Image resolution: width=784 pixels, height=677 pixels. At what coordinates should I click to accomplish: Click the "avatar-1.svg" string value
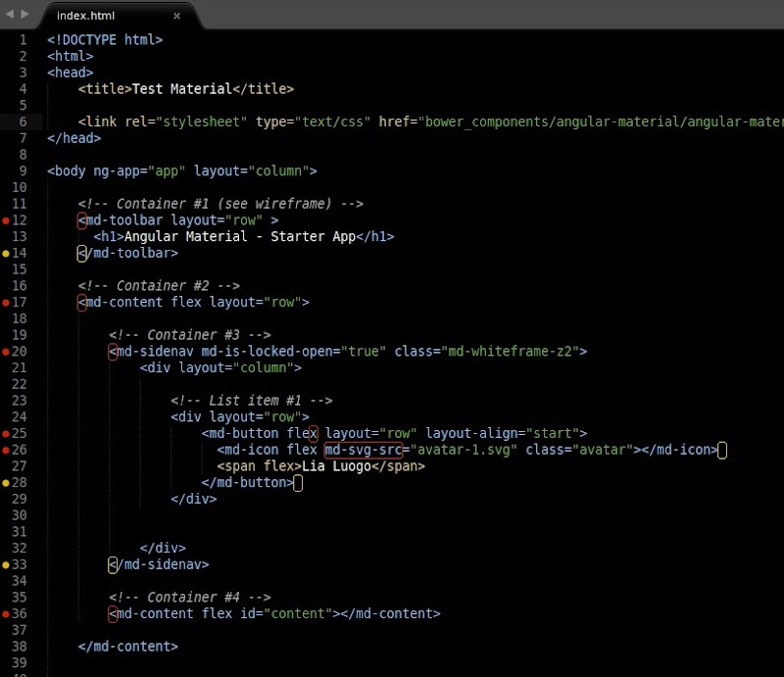(464, 450)
